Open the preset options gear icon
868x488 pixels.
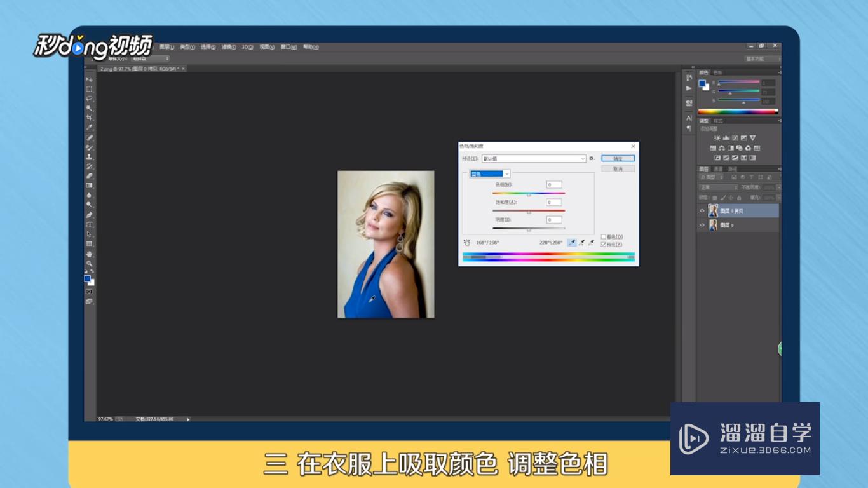[x=592, y=158]
